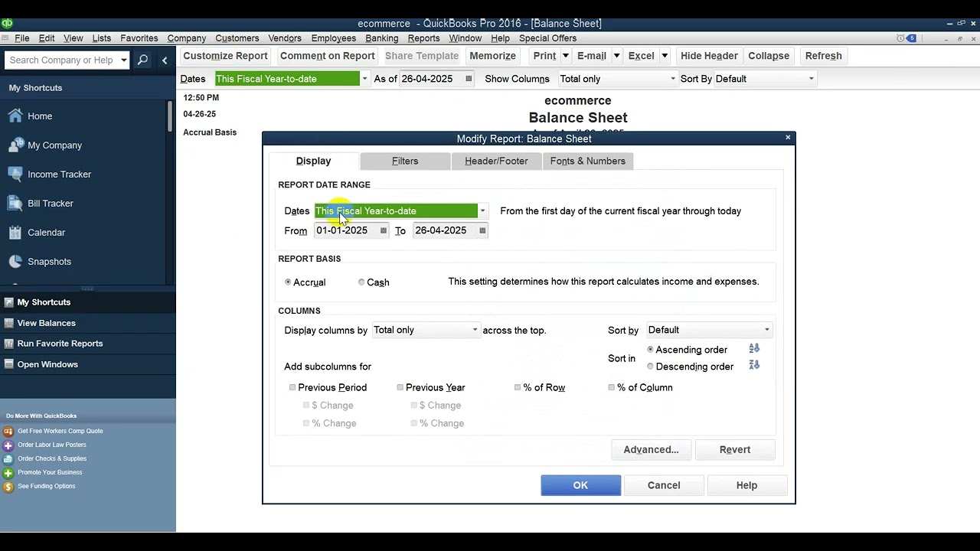The width and height of the screenshot is (980, 551).
Task: Open the Home shortcut icon
Action: tap(15, 116)
